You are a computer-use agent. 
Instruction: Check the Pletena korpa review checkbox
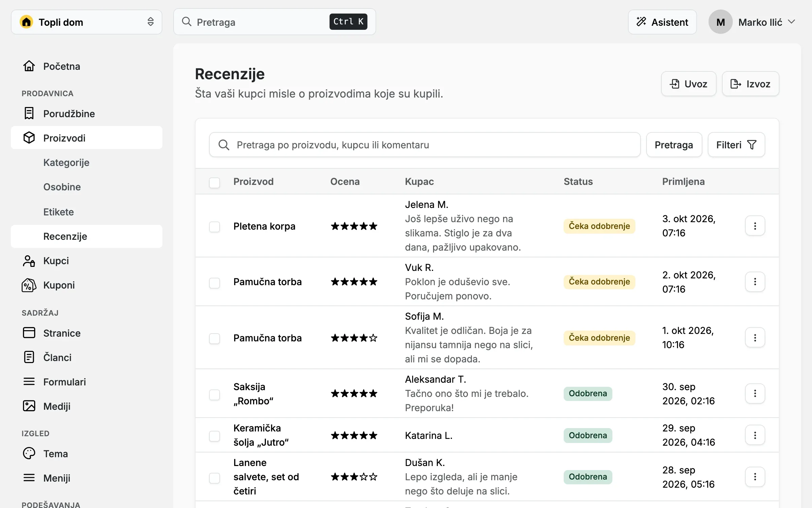[215, 227]
